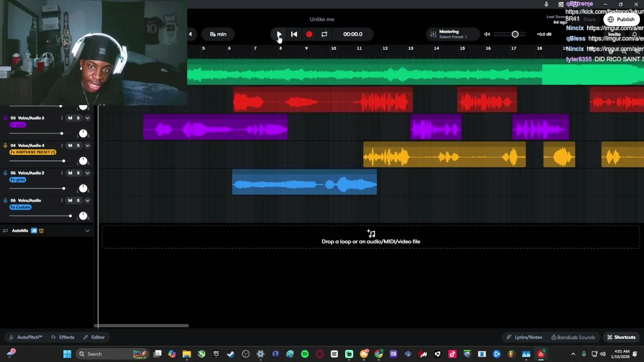This screenshot has width=644, height=362.
Task: Open the Fx IHBITHERE PRESET (1) effect tag
Action: [33, 152]
